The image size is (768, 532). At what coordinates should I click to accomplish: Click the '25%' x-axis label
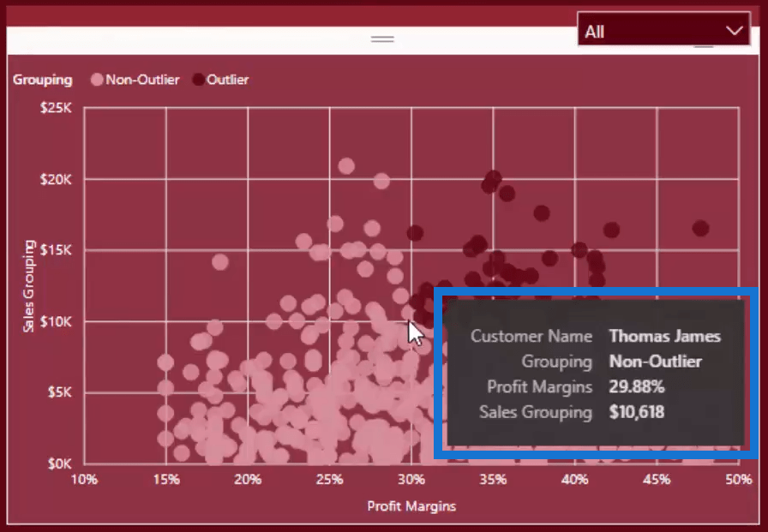coord(330,480)
